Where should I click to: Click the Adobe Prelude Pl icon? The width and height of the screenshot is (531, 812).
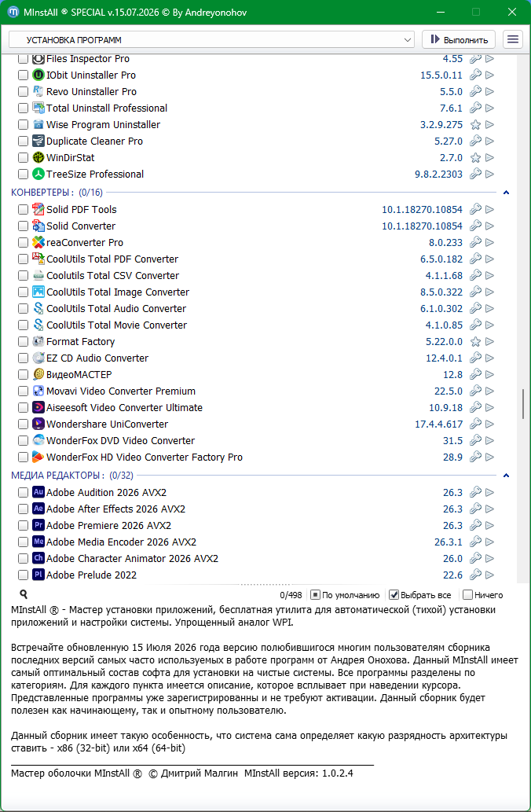[38, 575]
